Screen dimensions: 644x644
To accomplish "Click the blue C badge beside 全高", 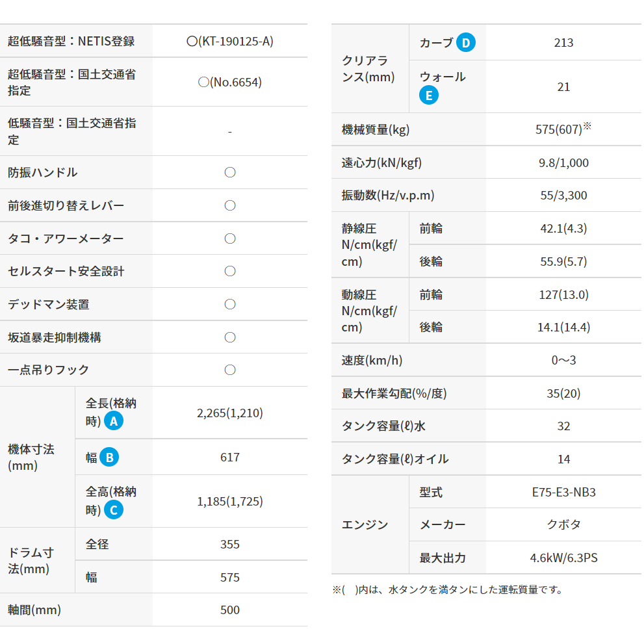I will tap(113, 510).
